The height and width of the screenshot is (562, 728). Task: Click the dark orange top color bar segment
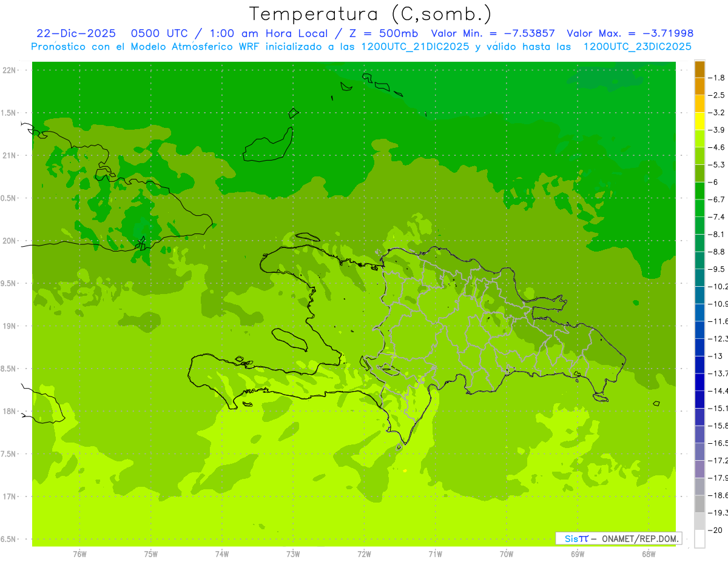click(x=699, y=69)
